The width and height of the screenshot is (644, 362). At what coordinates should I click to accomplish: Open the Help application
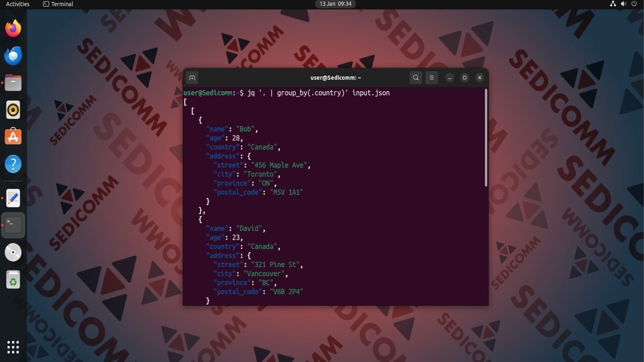tap(13, 164)
